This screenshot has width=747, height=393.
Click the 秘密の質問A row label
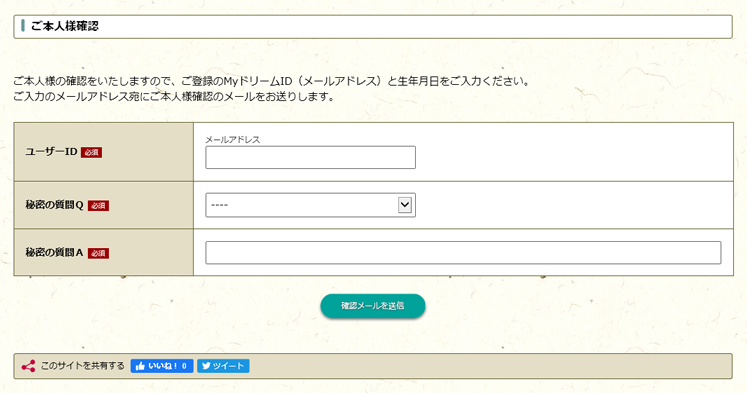pos(54,252)
